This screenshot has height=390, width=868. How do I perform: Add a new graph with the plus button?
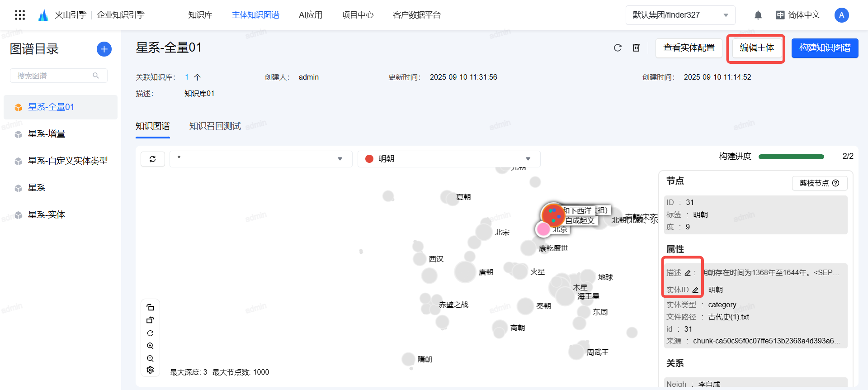pos(104,49)
